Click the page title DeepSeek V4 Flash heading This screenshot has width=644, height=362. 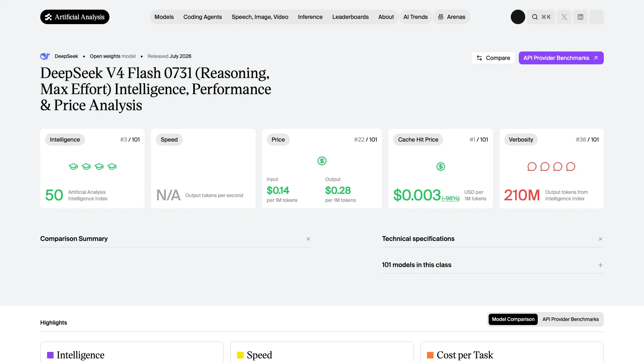(x=156, y=89)
